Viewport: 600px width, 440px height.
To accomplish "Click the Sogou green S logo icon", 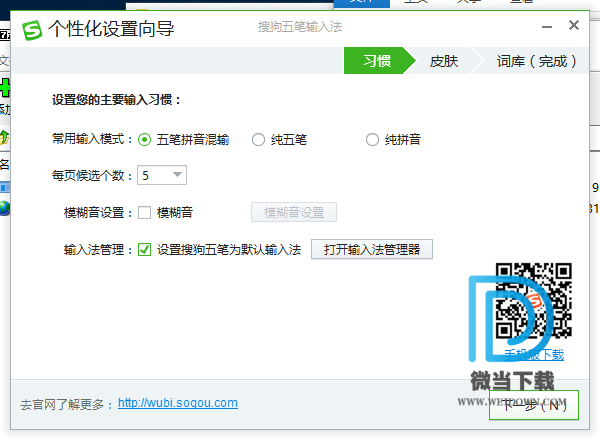I will pos(32,30).
